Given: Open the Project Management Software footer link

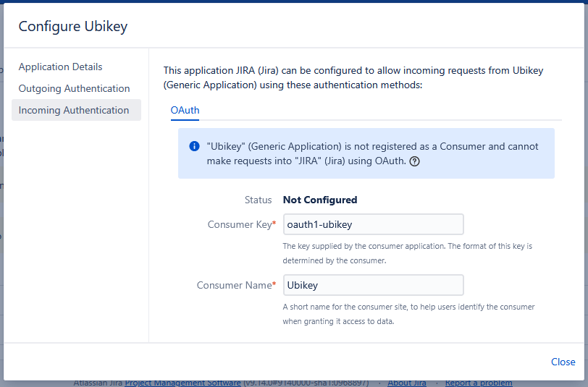Looking at the screenshot, I should 182,383.
